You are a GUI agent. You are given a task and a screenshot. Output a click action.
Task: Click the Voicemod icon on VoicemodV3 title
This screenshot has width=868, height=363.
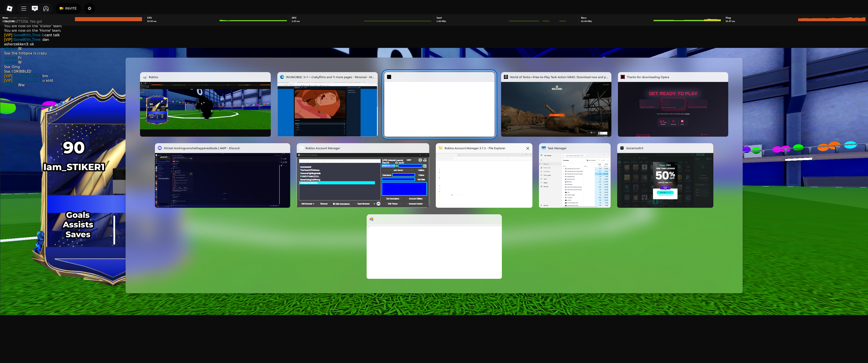[622, 148]
